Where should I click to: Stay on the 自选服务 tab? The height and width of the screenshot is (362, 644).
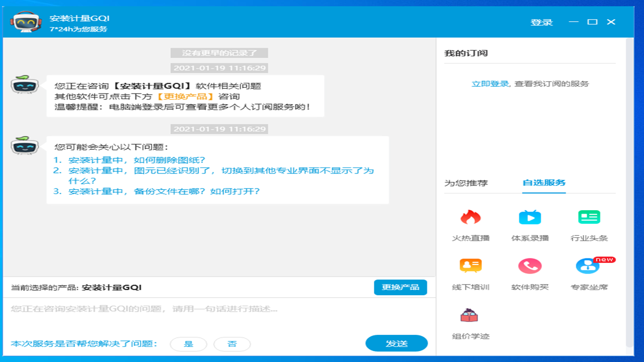pos(544,184)
